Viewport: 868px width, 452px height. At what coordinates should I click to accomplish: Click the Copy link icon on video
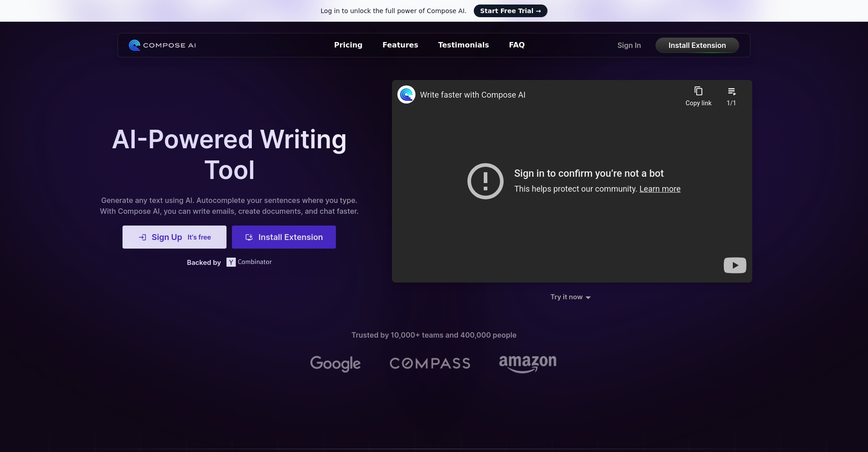coord(698,91)
